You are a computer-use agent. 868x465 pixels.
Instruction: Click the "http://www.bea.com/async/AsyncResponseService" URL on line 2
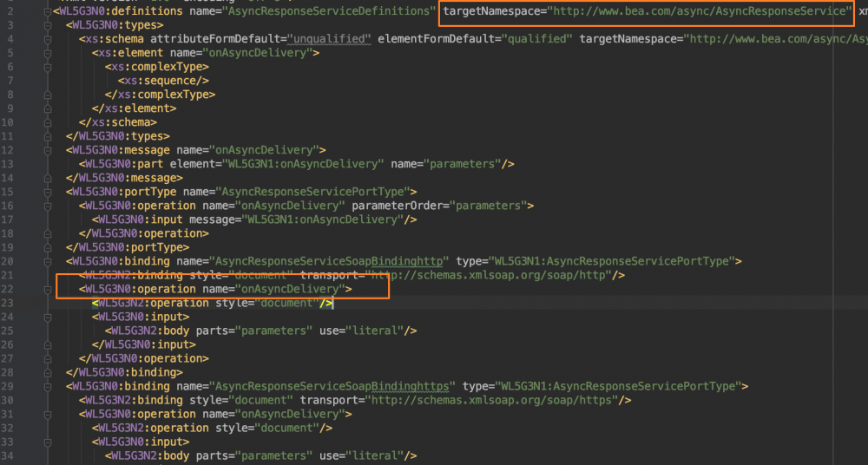point(700,11)
